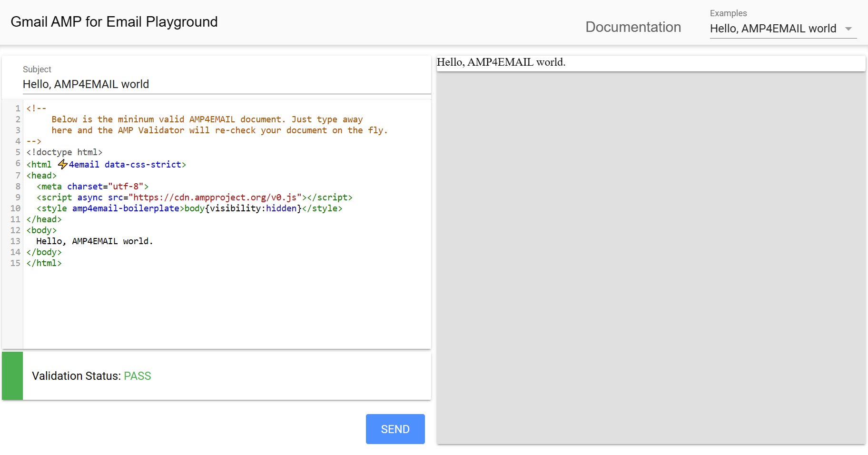Click the comment line 'here and the AMP Validator'
Image resolution: width=868 pixels, height=455 pixels.
pos(219,130)
